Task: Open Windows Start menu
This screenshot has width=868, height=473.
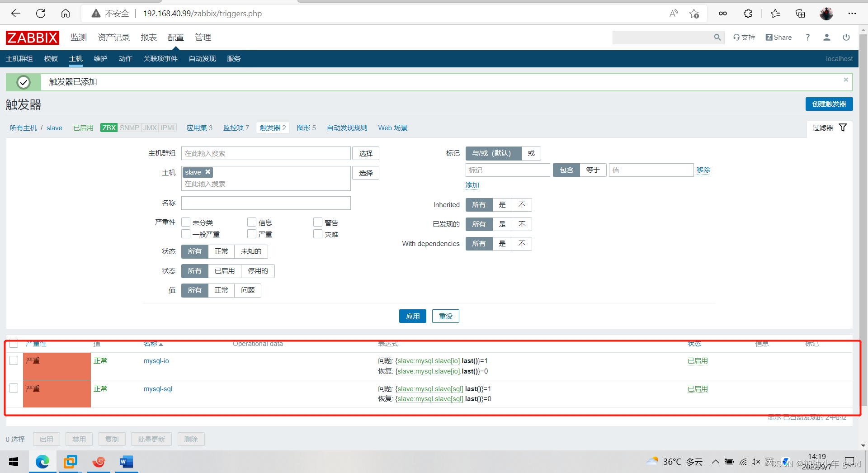Action: coord(14,462)
